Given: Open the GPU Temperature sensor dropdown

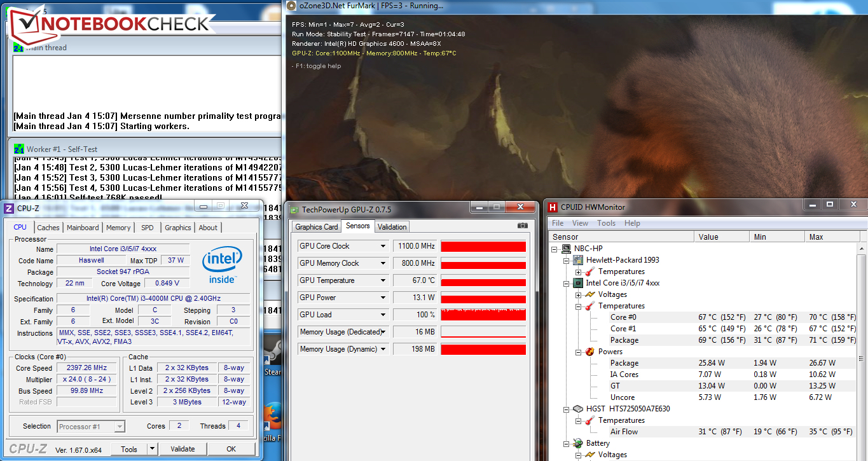Looking at the screenshot, I should [383, 280].
